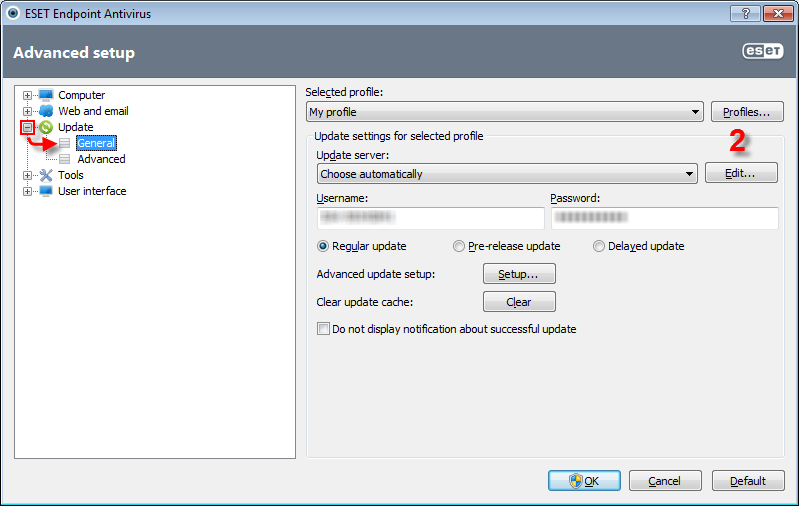Select the Web and email label
The width and height of the screenshot is (799, 506).
point(93,111)
